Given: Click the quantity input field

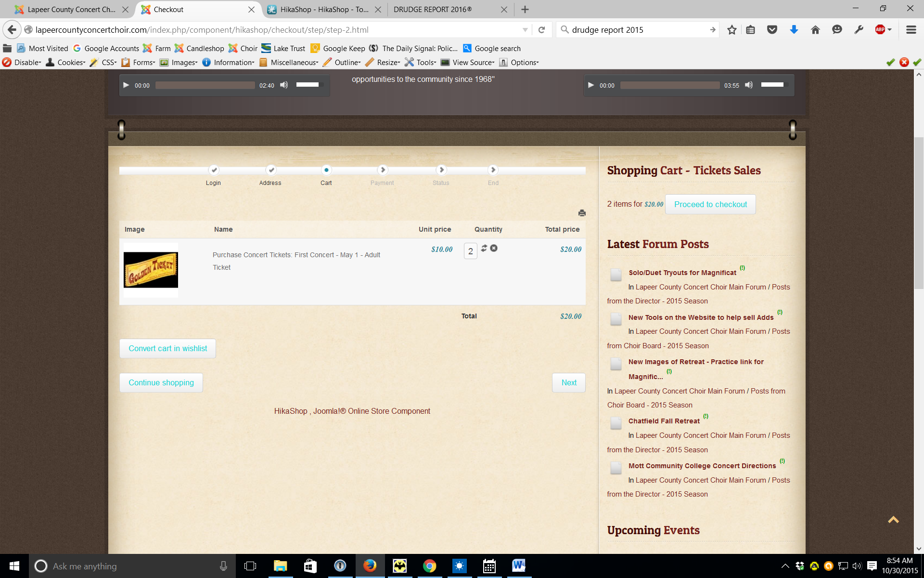Looking at the screenshot, I should click(470, 251).
